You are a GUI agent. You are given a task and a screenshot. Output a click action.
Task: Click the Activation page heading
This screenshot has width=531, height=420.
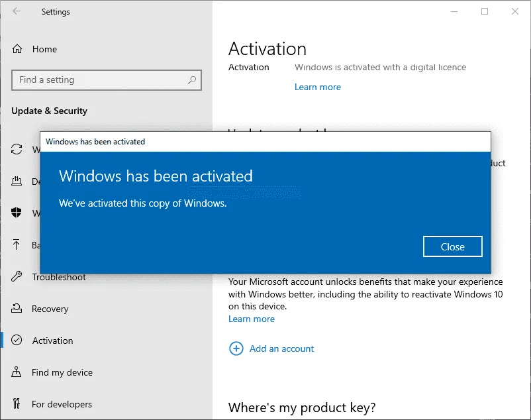[x=267, y=49]
